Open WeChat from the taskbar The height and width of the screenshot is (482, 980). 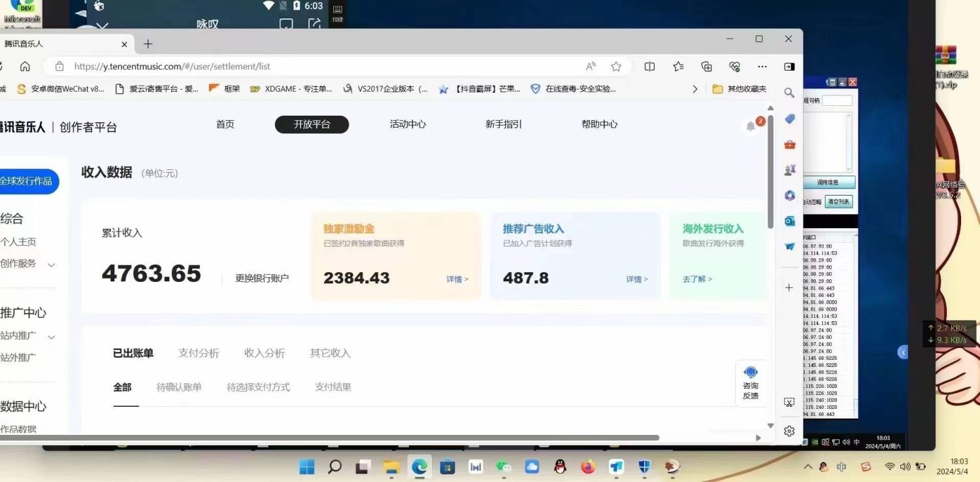click(504, 467)
